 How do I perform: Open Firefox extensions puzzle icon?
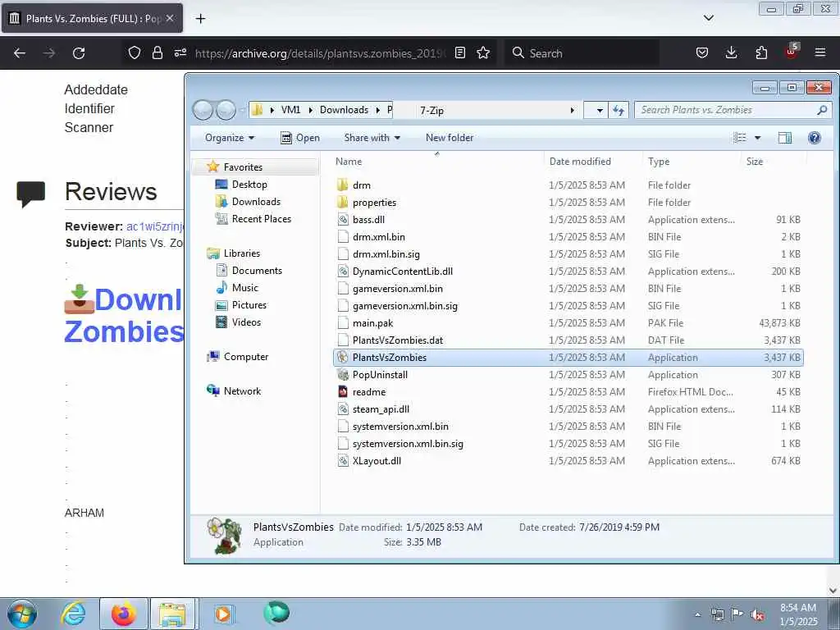click(761, 52)
